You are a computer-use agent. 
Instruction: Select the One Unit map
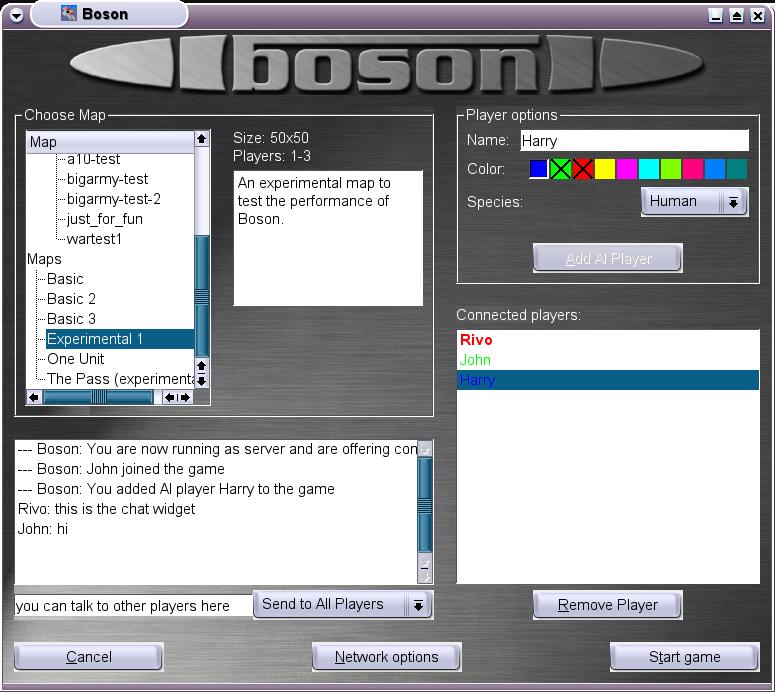[76, 359]
